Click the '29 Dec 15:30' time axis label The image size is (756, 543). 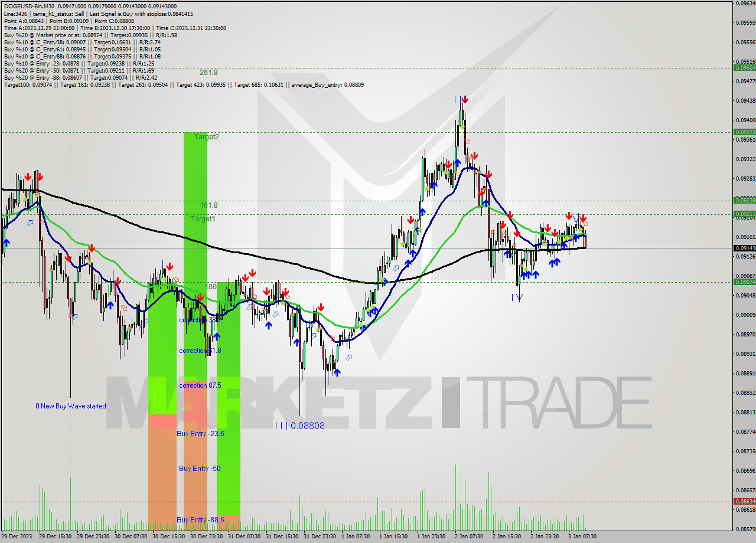(x=54, y=537)
